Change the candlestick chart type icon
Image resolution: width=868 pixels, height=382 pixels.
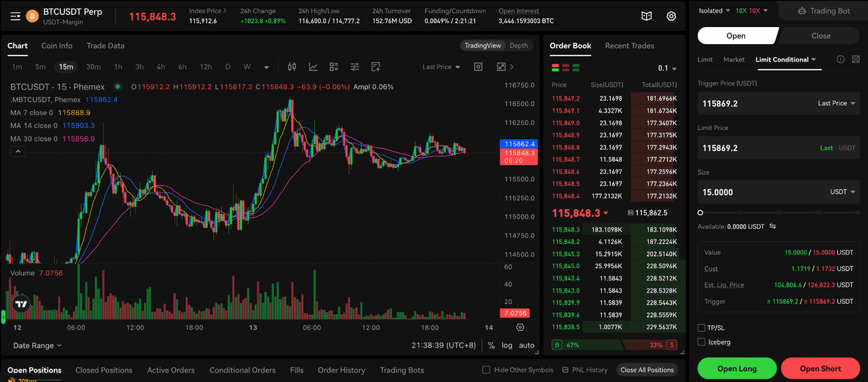[292, 67]
